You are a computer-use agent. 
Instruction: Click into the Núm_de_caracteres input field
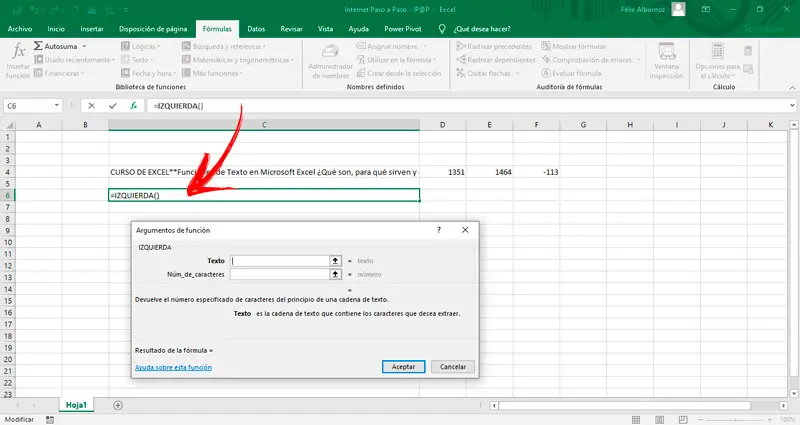[x=279, y=273]
